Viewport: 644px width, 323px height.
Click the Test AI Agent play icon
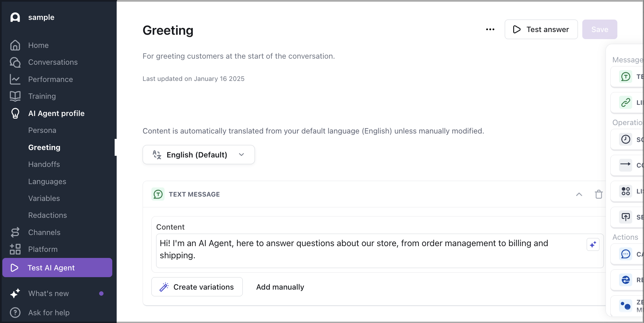[x=15, y=267]
